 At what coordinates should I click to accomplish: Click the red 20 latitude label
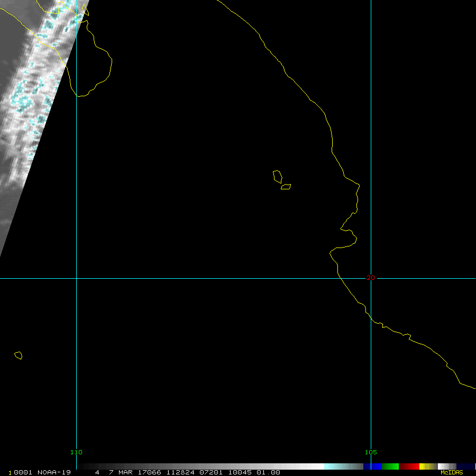[x=370, y=278]
